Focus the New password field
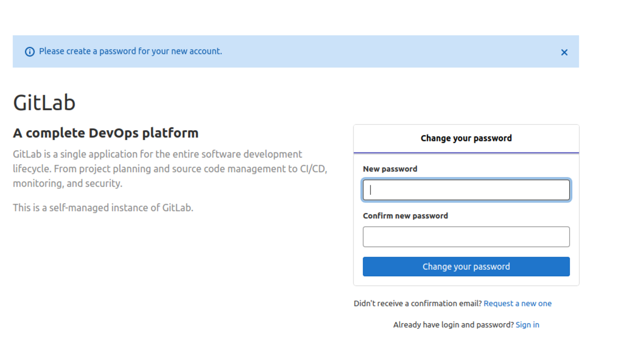The image size is (632, 364). coord(466,190)
